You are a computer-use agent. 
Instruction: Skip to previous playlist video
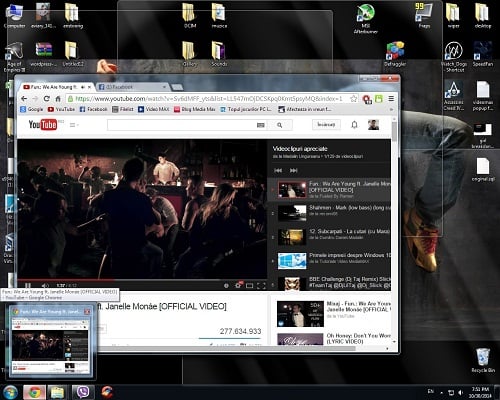[x=278, y=170]
